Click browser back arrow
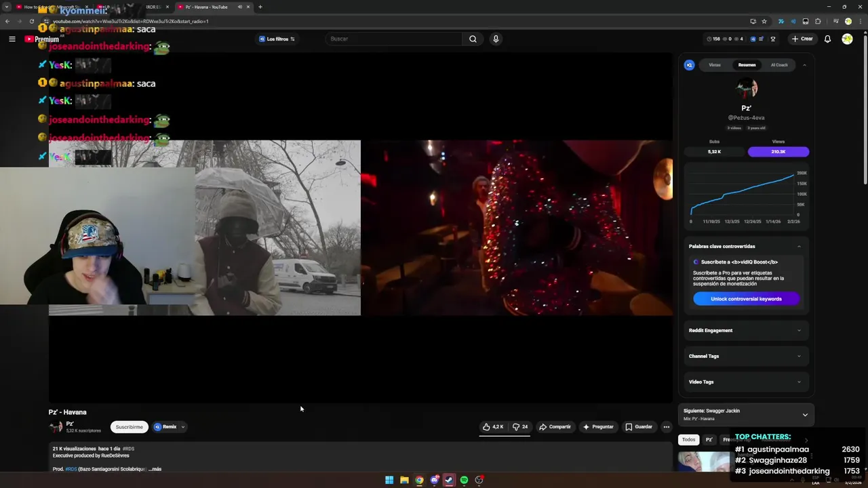The image size is (868, 488). (x=7, y=21)
